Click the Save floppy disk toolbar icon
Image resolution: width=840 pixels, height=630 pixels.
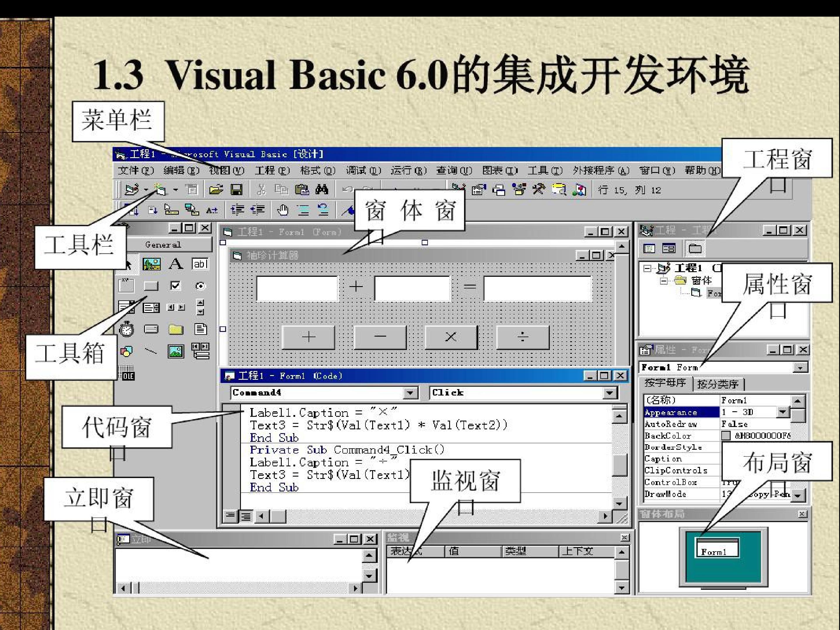pyautogui.click(x=237, y=190)
